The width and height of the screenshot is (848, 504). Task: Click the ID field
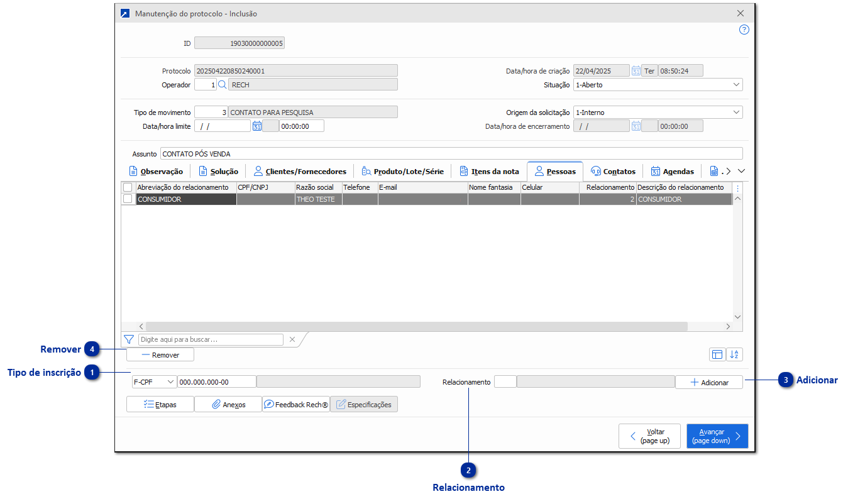pos(240,43)
